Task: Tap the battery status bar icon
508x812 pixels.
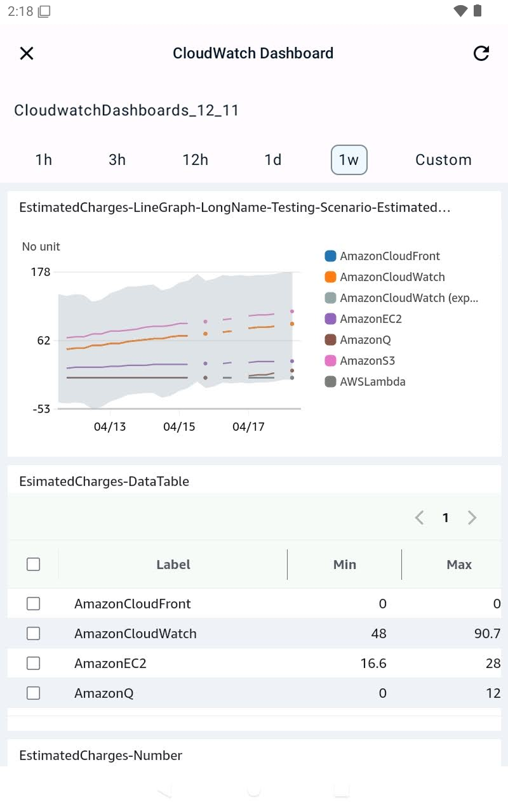Action: coord(478,11)
